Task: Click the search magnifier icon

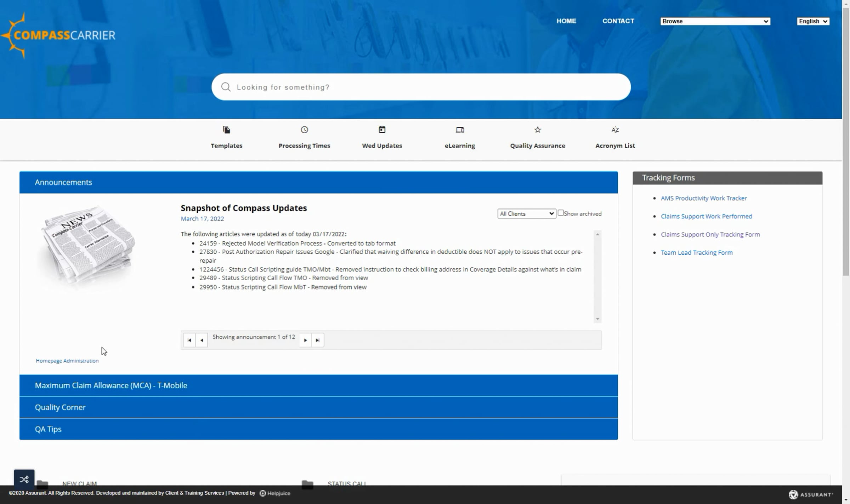Action: click(x=226, y=87)
